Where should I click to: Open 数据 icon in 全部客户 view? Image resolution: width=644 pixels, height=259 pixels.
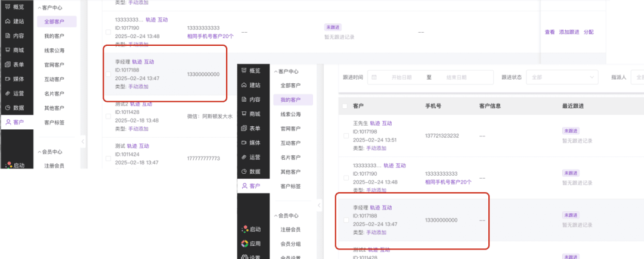8,108
